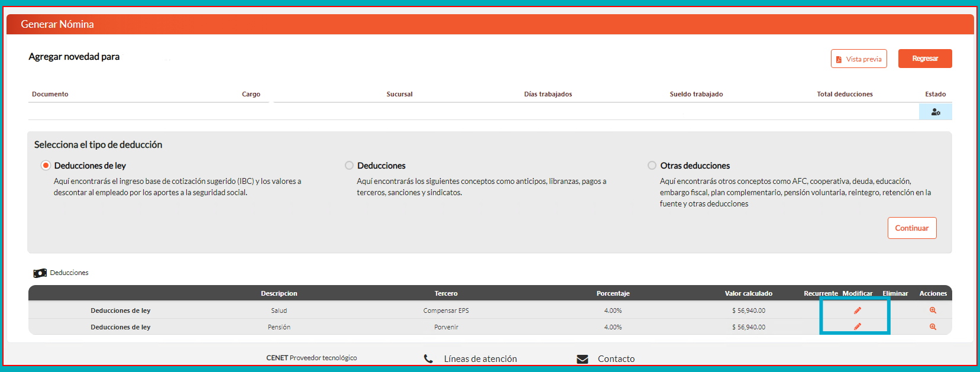Open details magnifier for the Pensión deduction

pyautogui.click(x=933, y=327)
